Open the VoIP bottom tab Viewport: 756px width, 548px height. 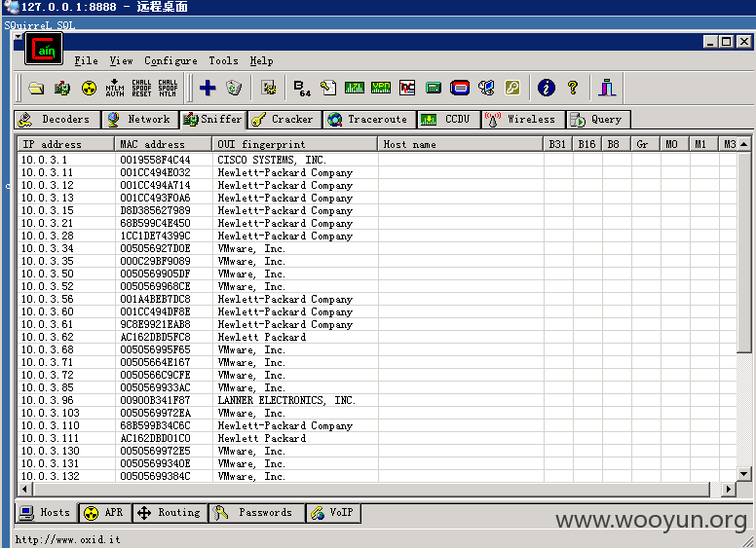(333, 513)
